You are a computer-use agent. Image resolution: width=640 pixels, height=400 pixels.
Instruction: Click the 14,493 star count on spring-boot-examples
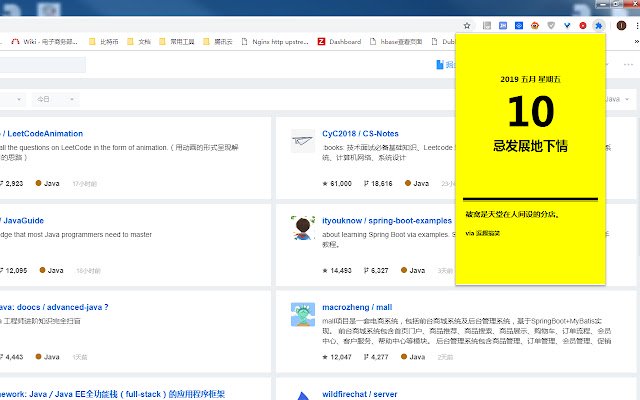pyautogui.click(x=337, y=270)
